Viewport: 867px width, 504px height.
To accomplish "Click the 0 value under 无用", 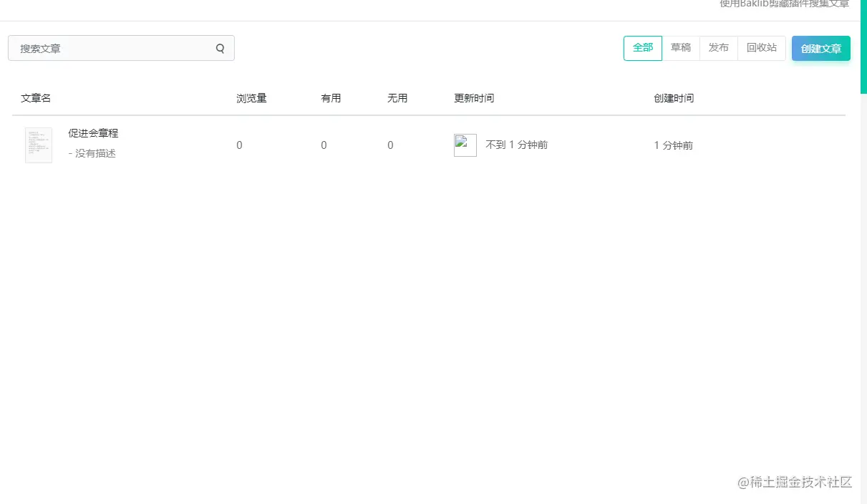I will [390, 145].
